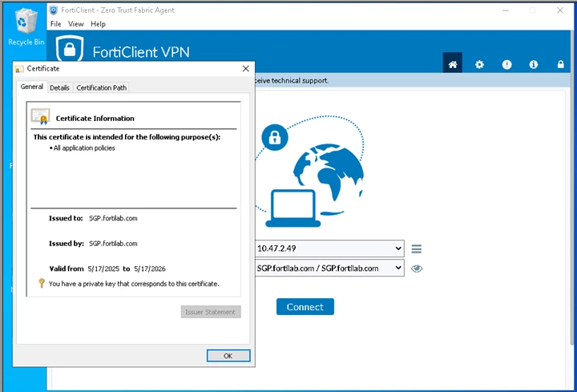Open the About info icon
The width and height of the screenshot is (577, 392).
pyautogui.click(x=534, y=65)
